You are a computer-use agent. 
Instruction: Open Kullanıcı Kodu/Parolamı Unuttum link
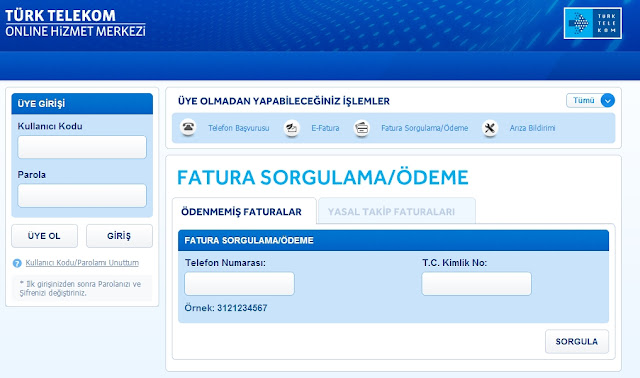point(82,263)
